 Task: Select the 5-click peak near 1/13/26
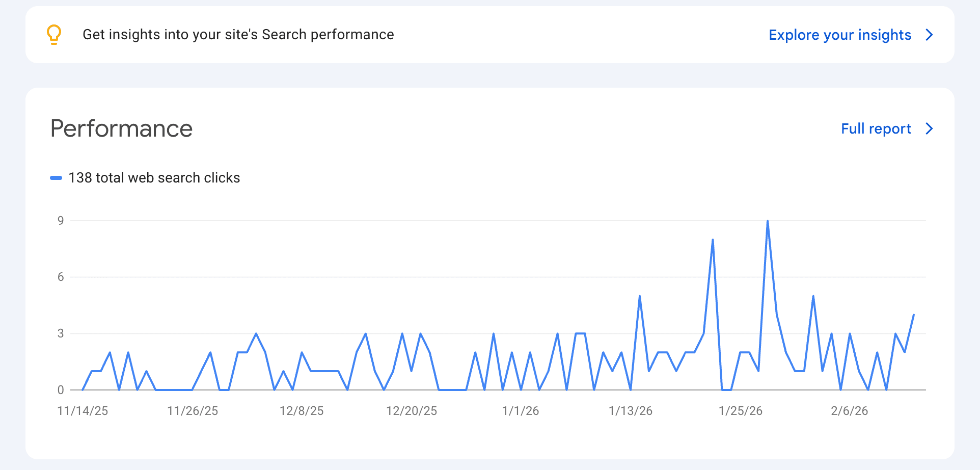point(641,296)
